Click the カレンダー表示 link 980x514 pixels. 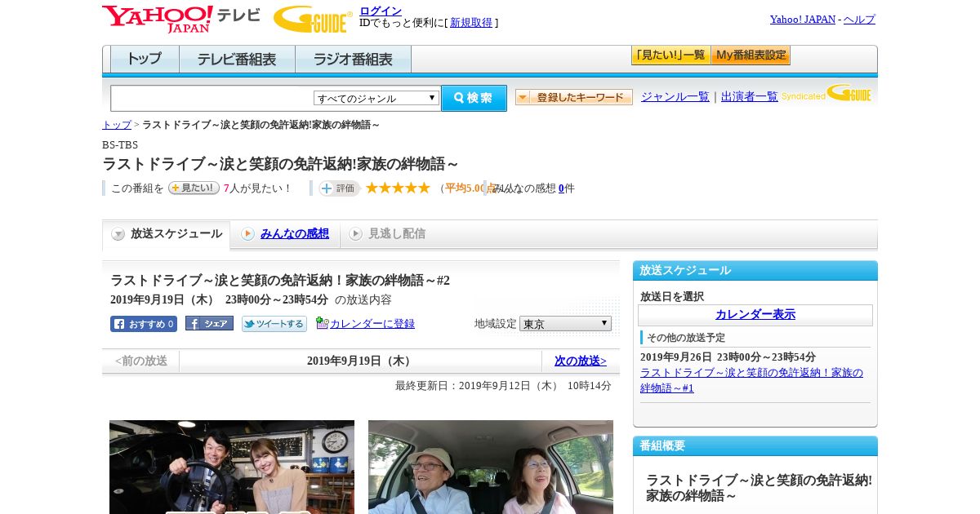tap(755, 315)
